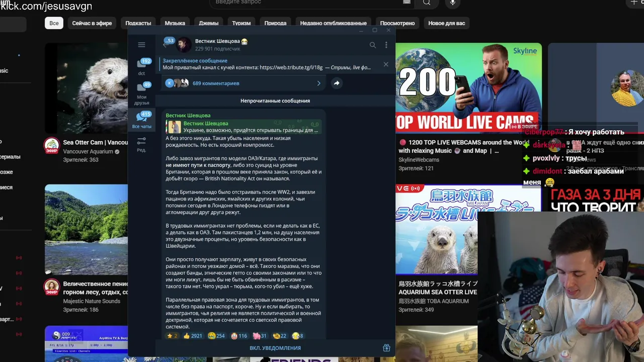Open the gift icon in Telegram bottom bar
The height and width of the screenshot is (362, 644).
[386, 348]
